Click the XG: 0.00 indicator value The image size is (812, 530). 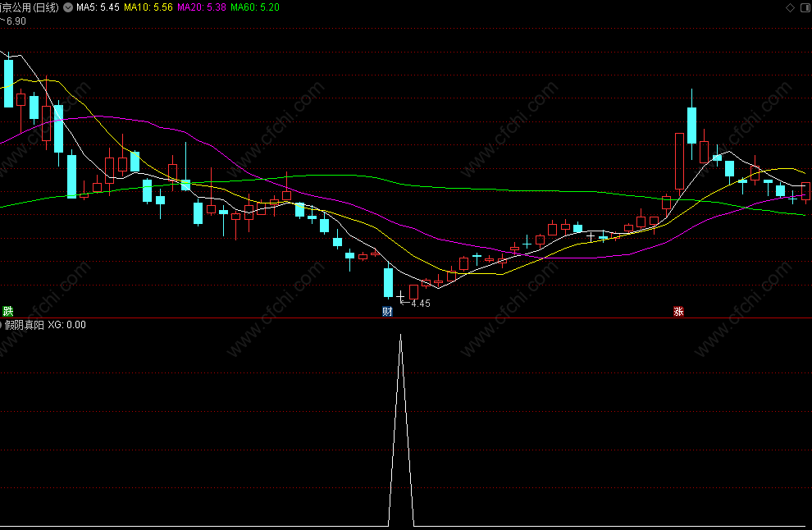[66, 325]
